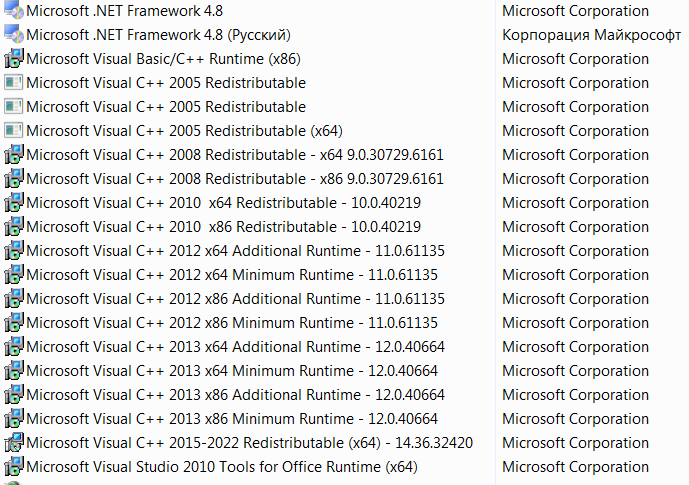
Task: Click the Visual Basic/C++ Runtime (x86) icon
Action: [13, 59]
